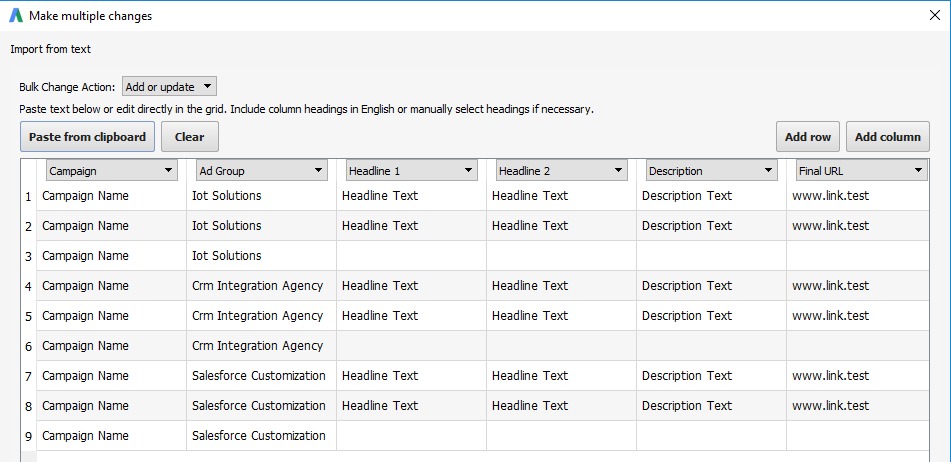Open the Final URL column heading dropdown
The width and height of the screenshot is (951, 462).
[x=862, y=171]
